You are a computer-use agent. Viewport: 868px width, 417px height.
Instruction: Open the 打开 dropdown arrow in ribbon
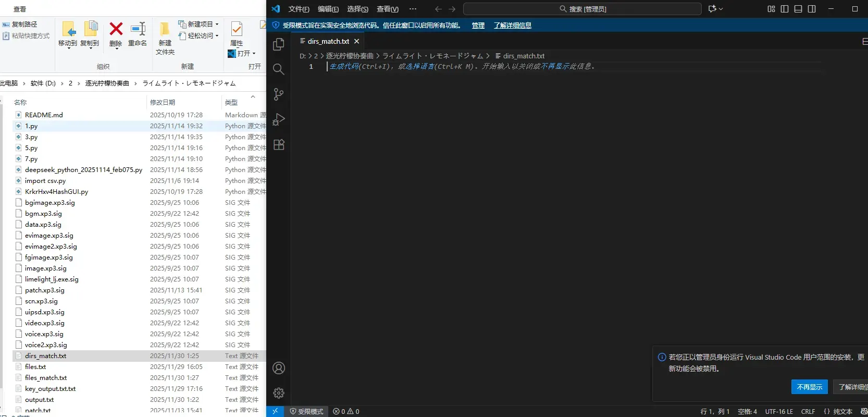254,54
